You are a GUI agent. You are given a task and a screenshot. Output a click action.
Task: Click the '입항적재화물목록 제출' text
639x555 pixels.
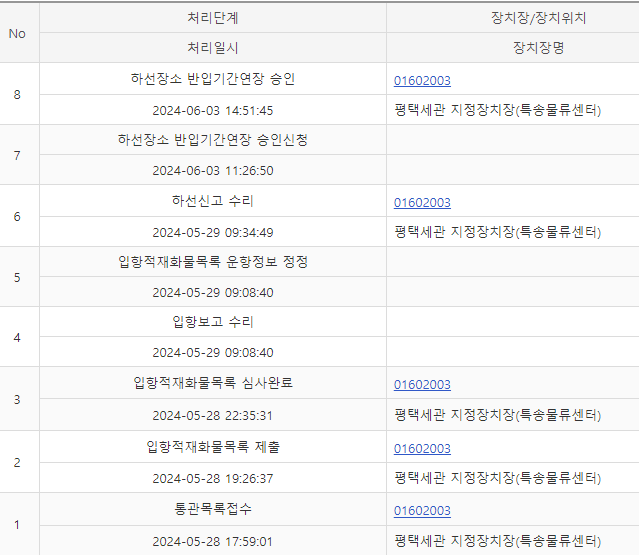tap(213, 447)
